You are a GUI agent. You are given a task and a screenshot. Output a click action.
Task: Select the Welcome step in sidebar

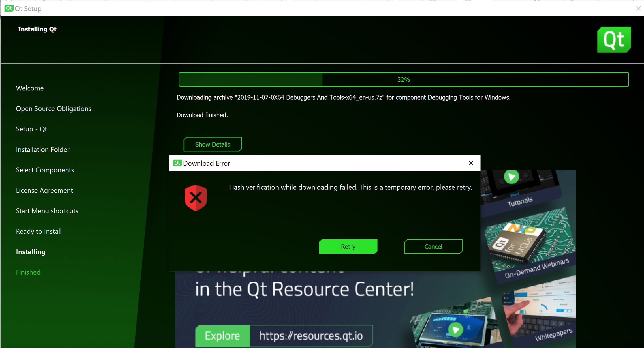[x=30, y=88]
